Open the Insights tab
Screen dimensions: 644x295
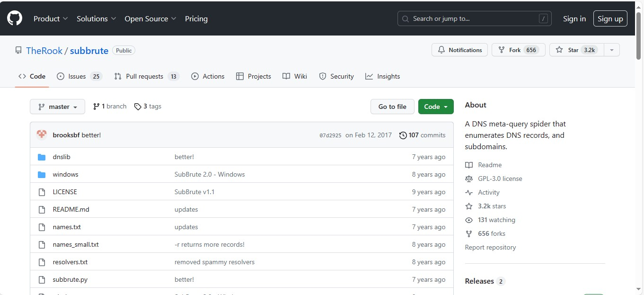click(383, 76)
